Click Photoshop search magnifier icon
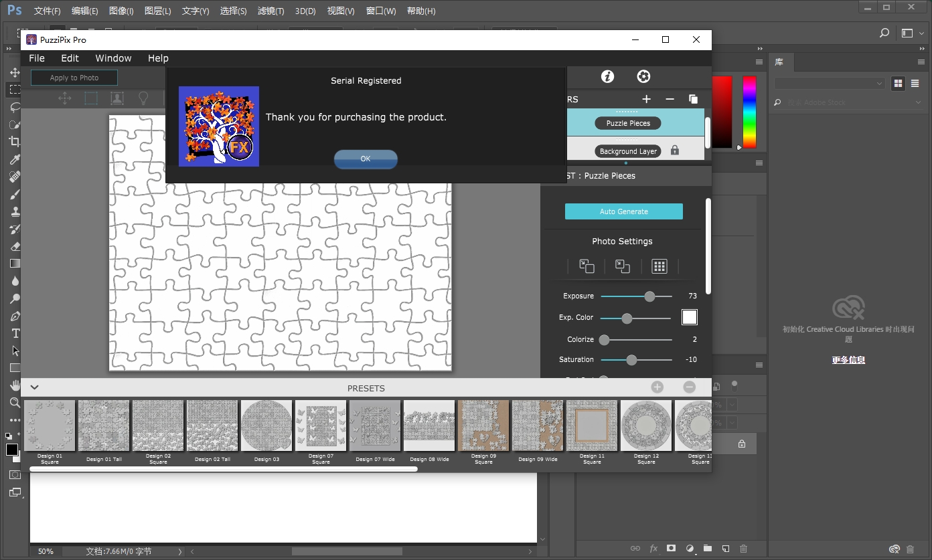The height and width of the screenshot is (560, 932). (884, 33)
